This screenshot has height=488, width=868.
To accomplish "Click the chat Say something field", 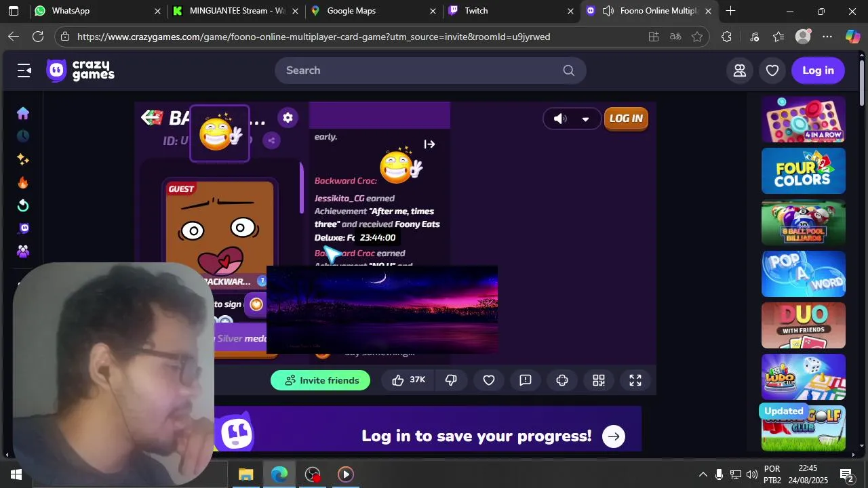I will click(x=379, y=352).
